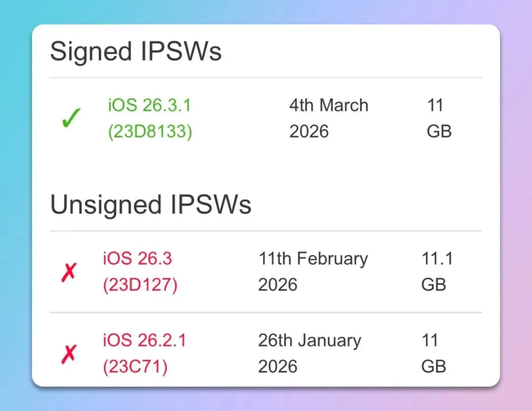Screen dimensions: 532x411
Task: Click the 11th February 2026 release date
Action: coord(313,272)
